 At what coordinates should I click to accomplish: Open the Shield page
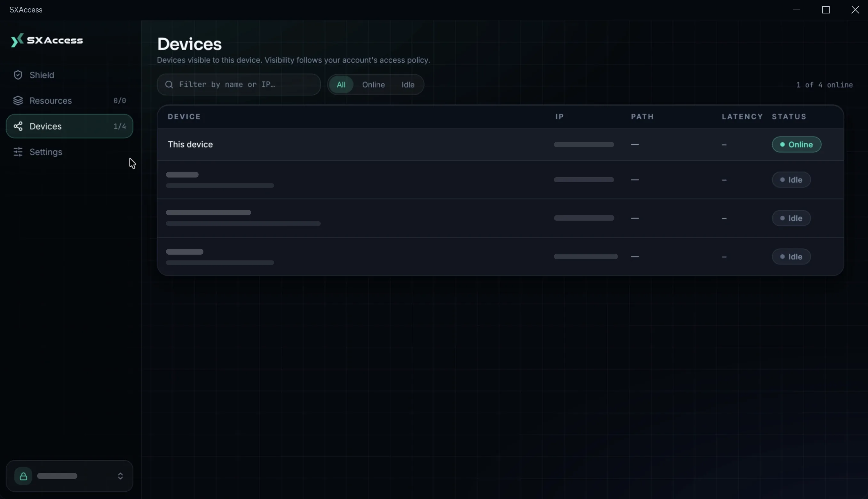[x=69, y=75]
